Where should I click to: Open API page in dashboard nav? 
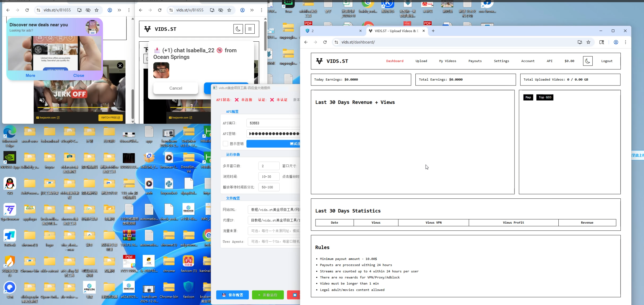coord(549,61)
